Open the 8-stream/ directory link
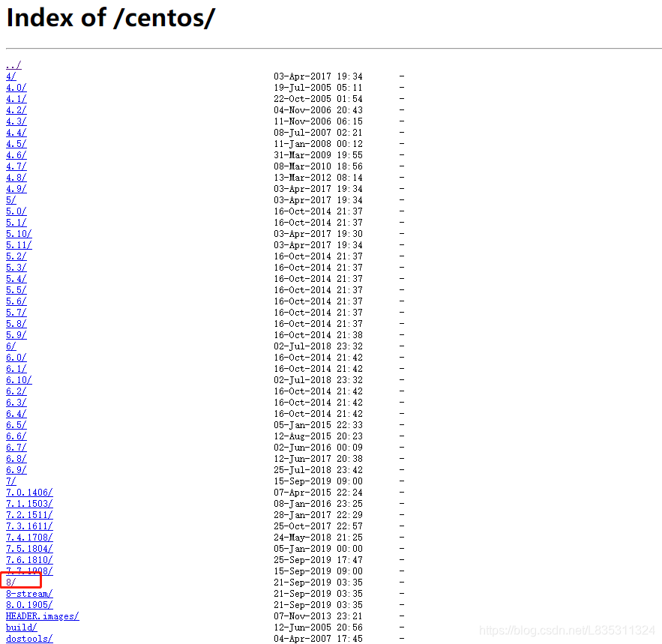Viewport: 662px width, 644px height. [29, 594]
